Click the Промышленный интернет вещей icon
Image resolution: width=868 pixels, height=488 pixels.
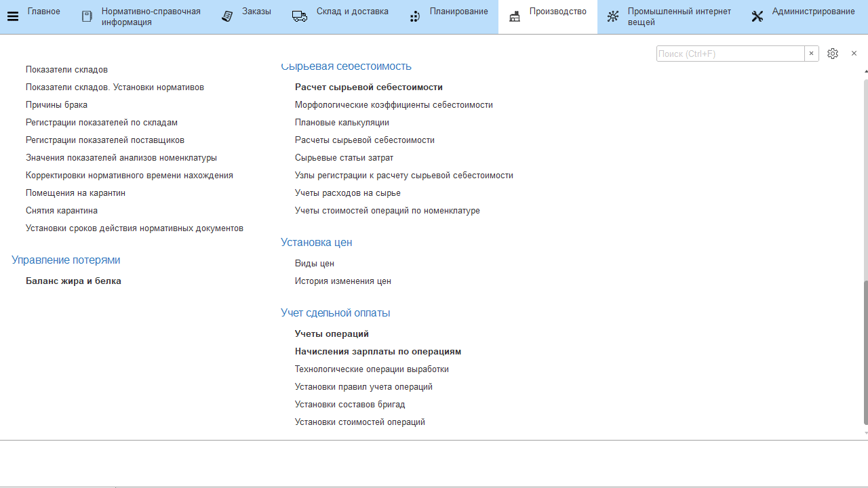tap(613, 16)
